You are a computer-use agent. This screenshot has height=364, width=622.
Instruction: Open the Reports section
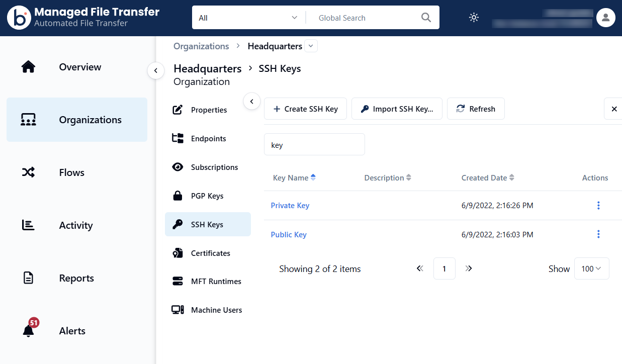click(x=77, y=278)
